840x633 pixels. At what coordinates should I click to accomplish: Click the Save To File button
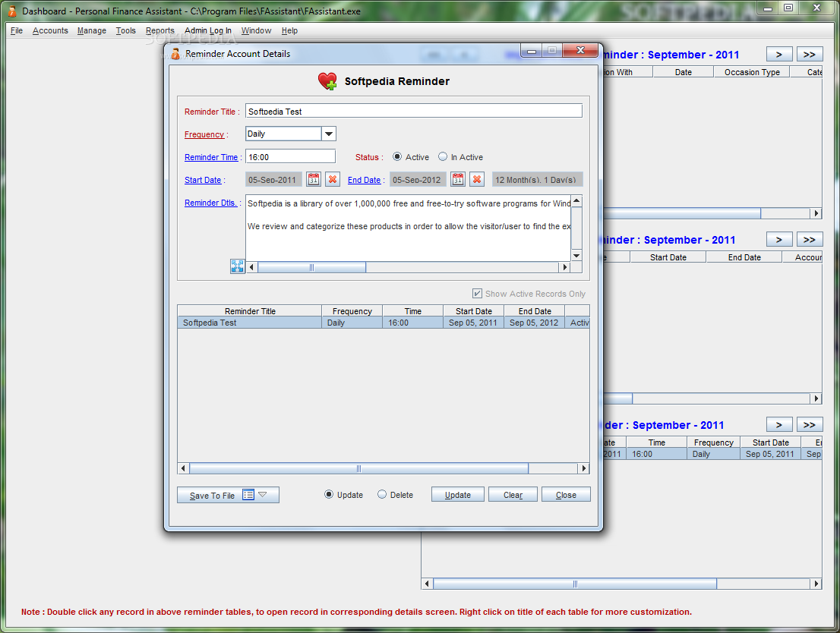pos(228,495)
